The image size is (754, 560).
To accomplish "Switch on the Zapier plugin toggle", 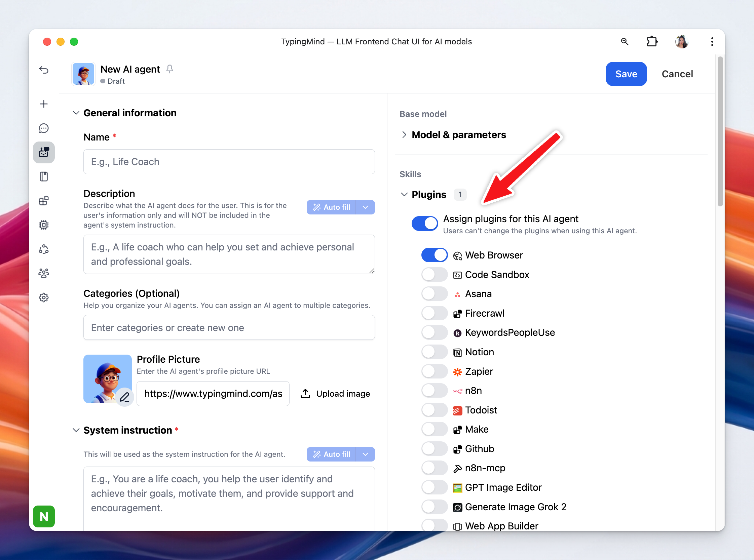I will [x=435, y=371].
